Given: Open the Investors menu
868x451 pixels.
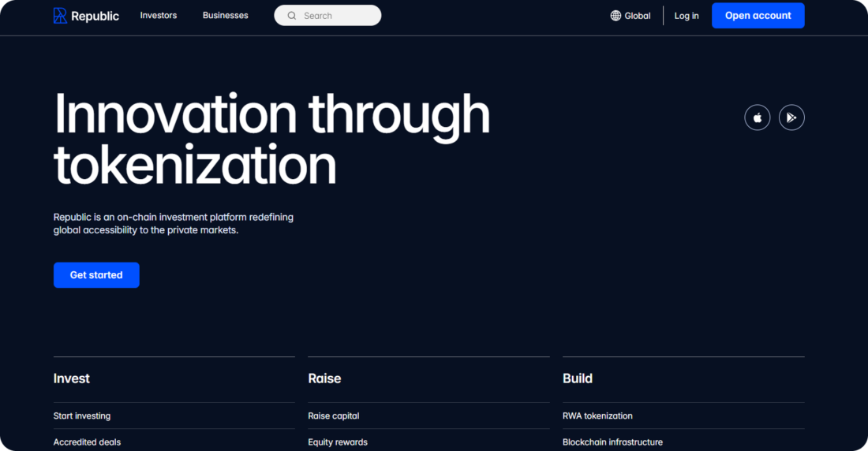Looking at the screenshot, I should [x=159, y=16].
